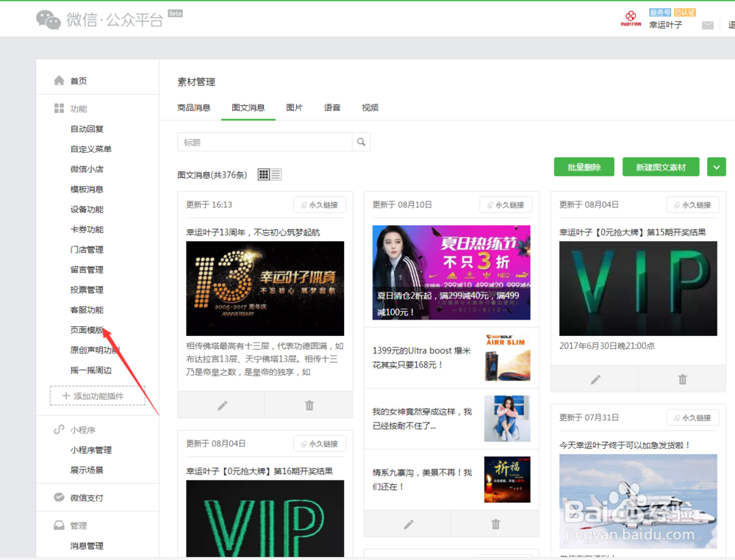Open the envelope notification icon at top right
Viewport: 735px width, 560px height.
point(708,24)
